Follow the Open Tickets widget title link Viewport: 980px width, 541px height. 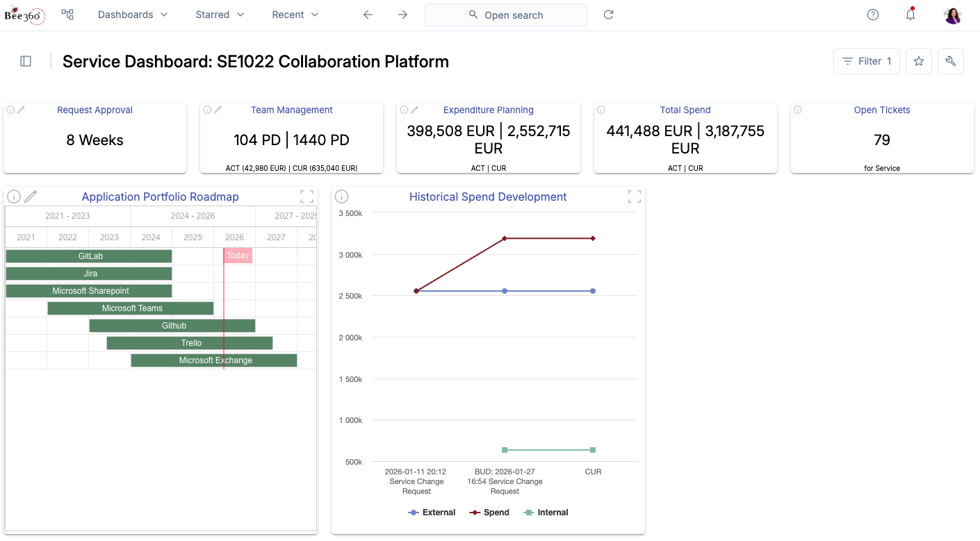[x=881, y=110]
